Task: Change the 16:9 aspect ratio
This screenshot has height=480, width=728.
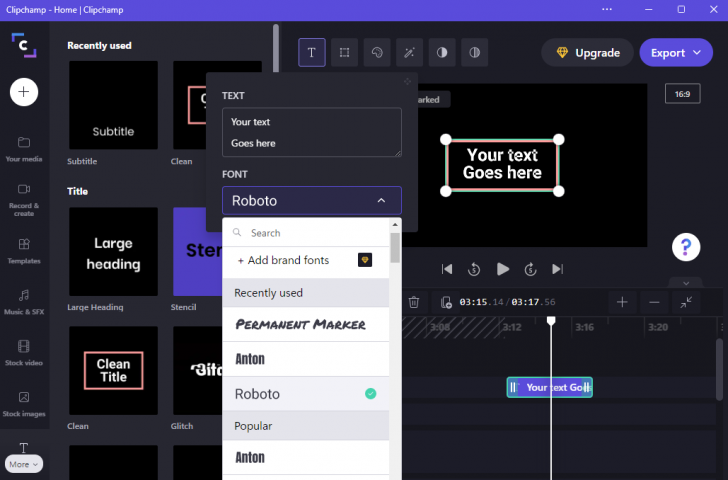Action: tap(682, 94)
